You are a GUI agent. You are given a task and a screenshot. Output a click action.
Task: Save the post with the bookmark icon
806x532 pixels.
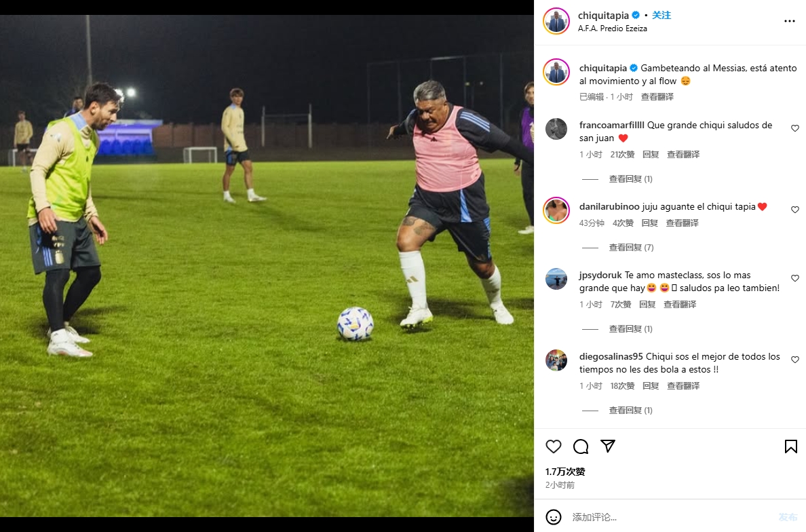[x=790, y=446]
